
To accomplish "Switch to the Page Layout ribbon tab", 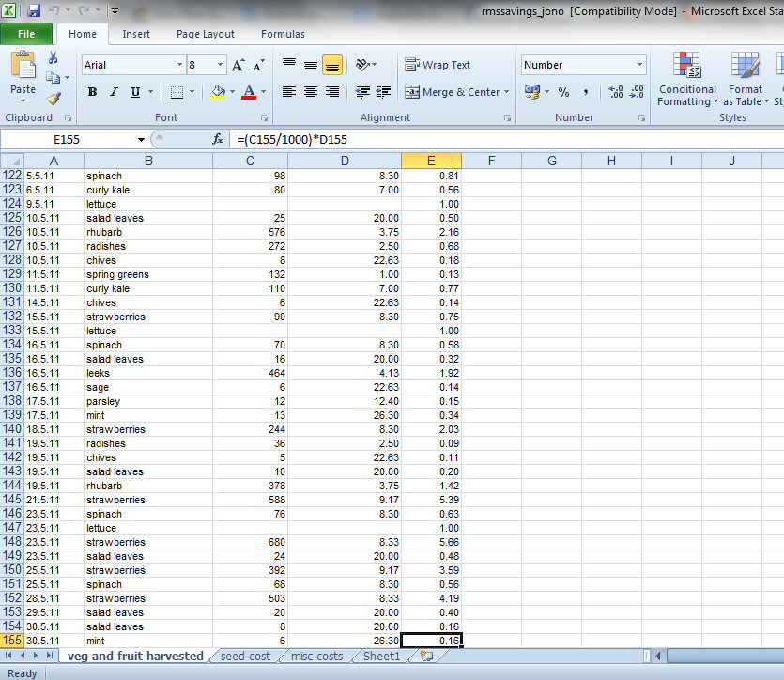I will pyautogui.click(x=206, y=34).
